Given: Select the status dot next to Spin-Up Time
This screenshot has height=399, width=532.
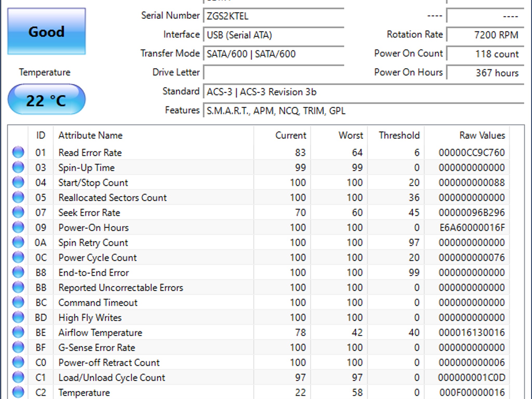Looking at the screenshot, I should pyautogui.click(x=18, y=168).
